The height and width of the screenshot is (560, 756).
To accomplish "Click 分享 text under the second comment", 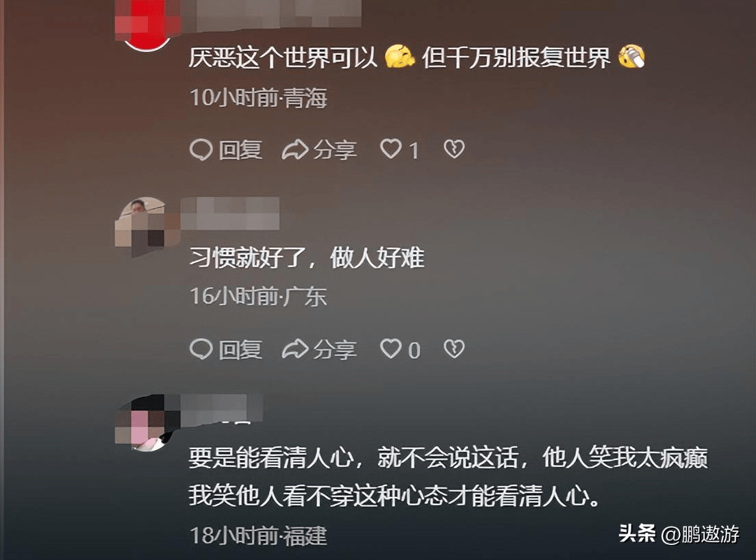I will point(335,349).
